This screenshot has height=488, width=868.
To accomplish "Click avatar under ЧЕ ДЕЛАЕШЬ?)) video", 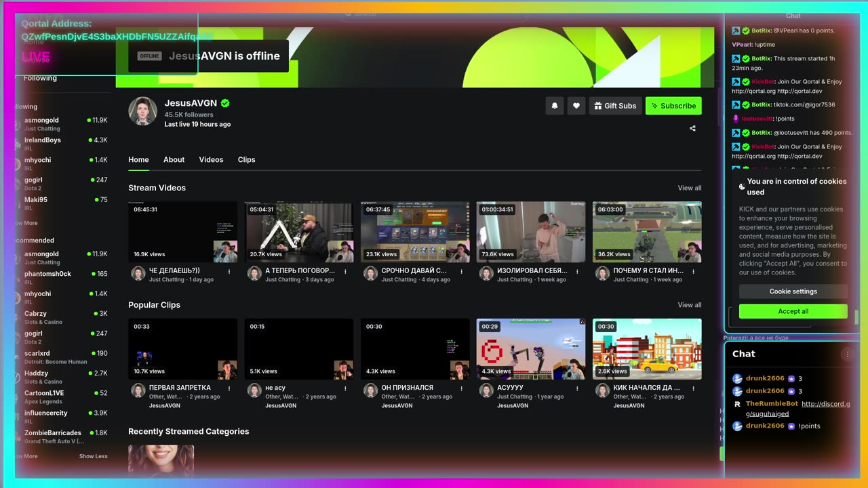I will click(138, 273).
